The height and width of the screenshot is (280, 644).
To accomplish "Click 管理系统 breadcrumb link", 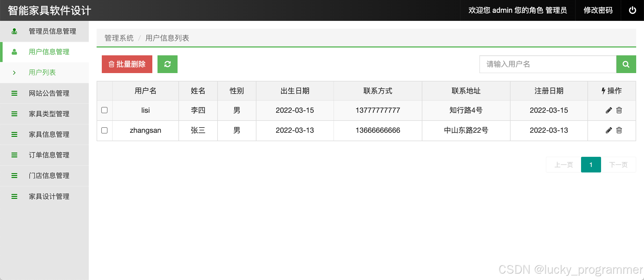I will (x=119, y=38).
